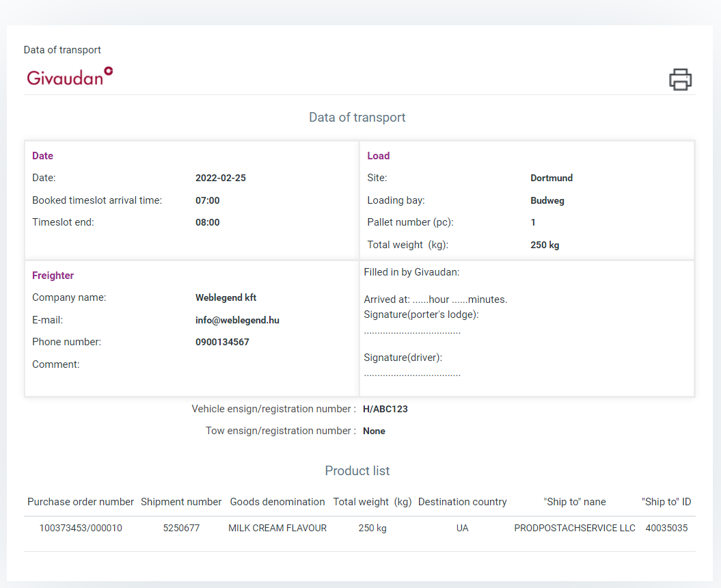The width and height of the screenshot is (721, 588).
Task: Click the Budweg loading bay value
Action: click(x=547, y=200)
